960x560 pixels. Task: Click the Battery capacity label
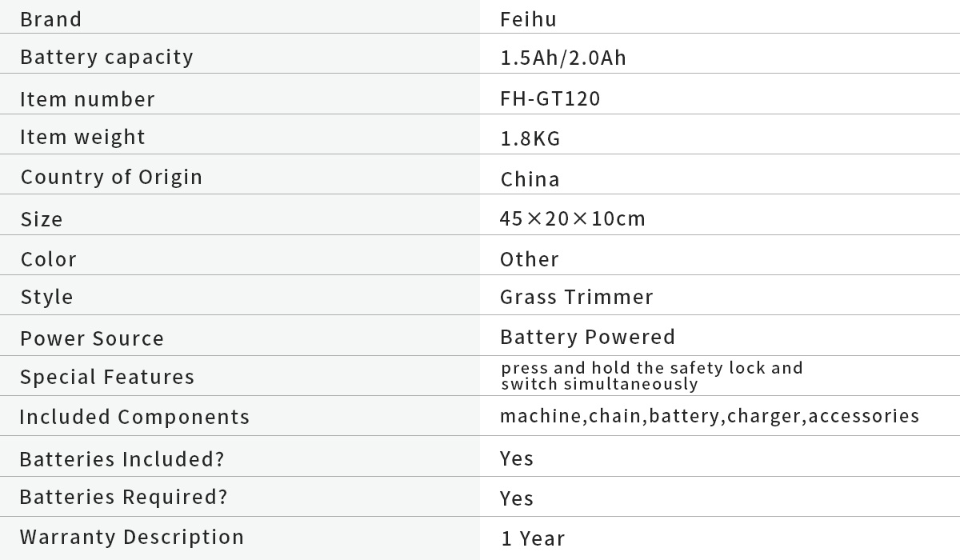point(106,57)
